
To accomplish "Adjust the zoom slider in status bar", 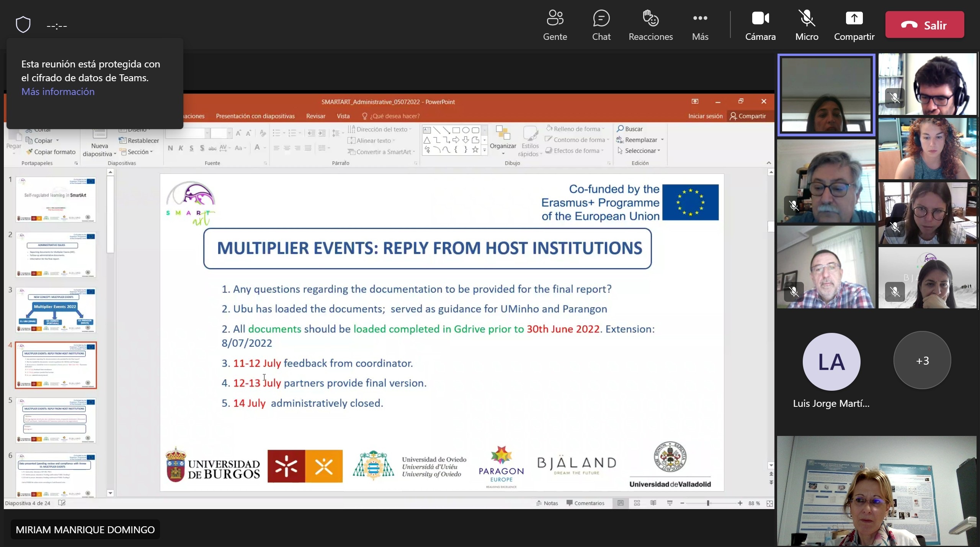I will 708,503.
